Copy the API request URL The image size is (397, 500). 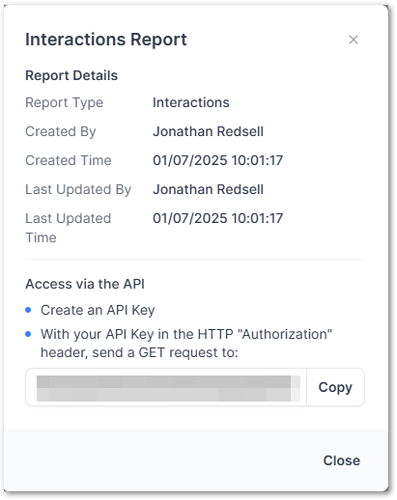tap(335, 387)
